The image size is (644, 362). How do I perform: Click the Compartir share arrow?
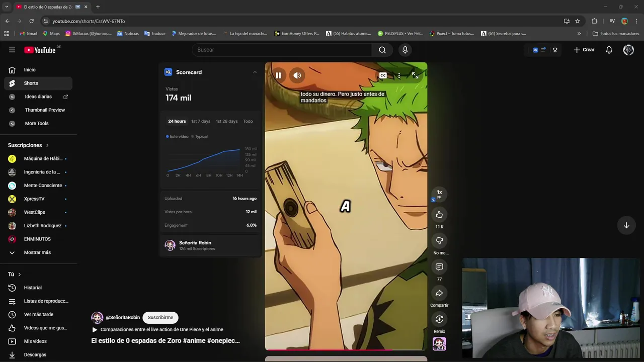[x=439, y=293]
